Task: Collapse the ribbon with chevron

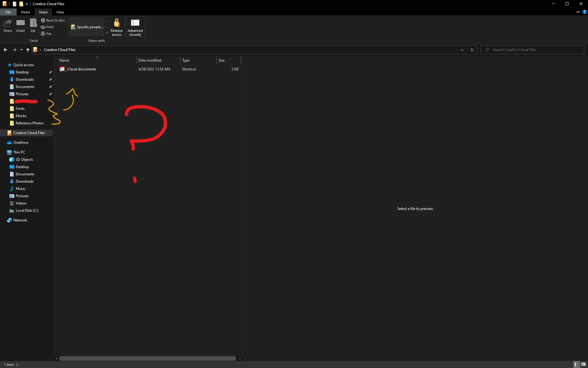Action: (x=578, y=12)
